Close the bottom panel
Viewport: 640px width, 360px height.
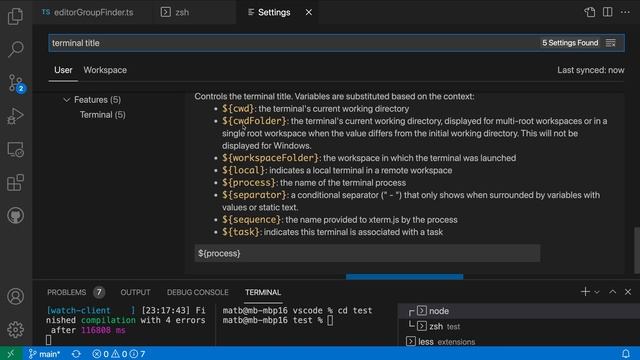[x=628, y=292]
